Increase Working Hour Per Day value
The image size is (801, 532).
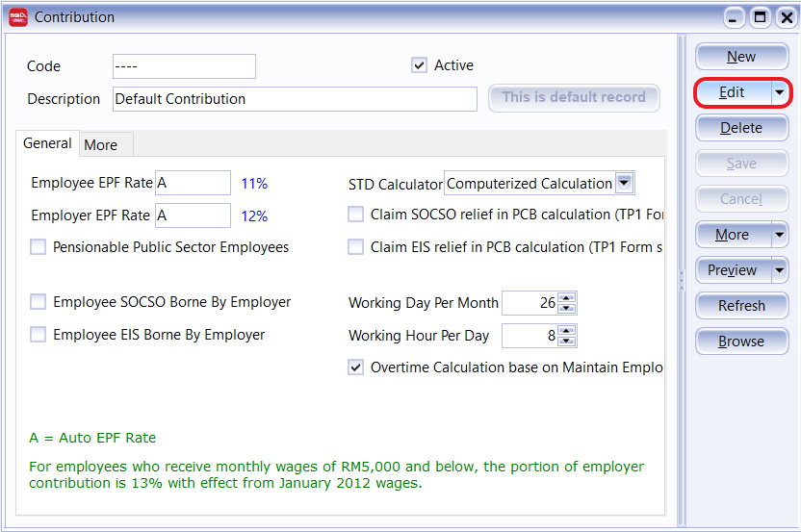(x=567, y=330)
